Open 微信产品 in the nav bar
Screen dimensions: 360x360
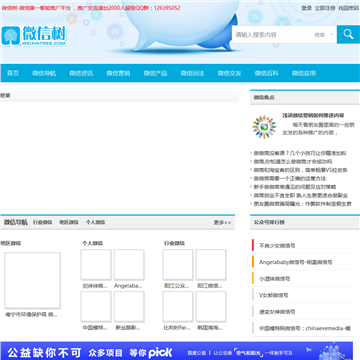[x=155, y=73]
